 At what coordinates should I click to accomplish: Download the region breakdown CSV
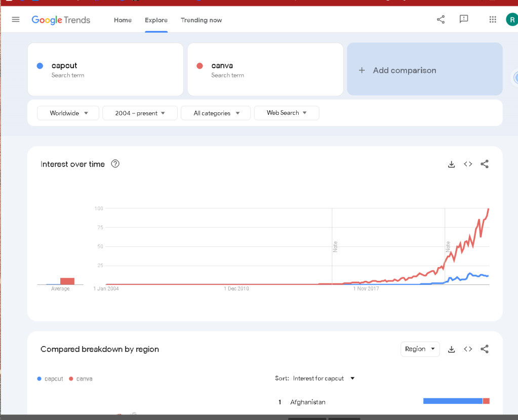click(x=451, y=349)
